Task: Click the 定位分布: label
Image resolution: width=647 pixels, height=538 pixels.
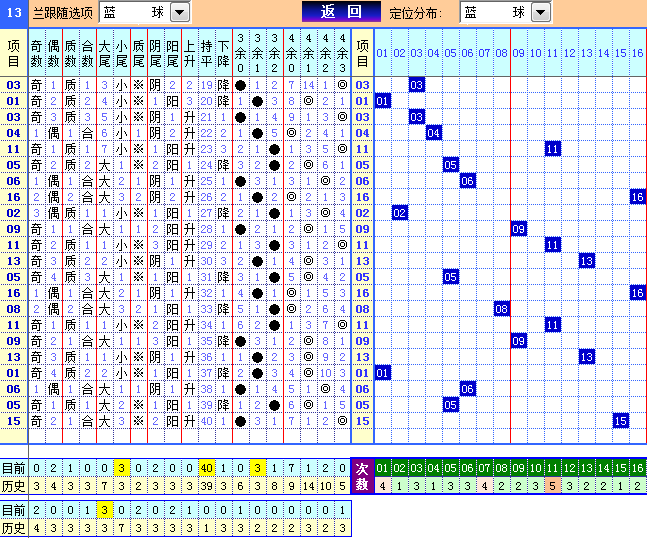Action: (x=415, y=13)
